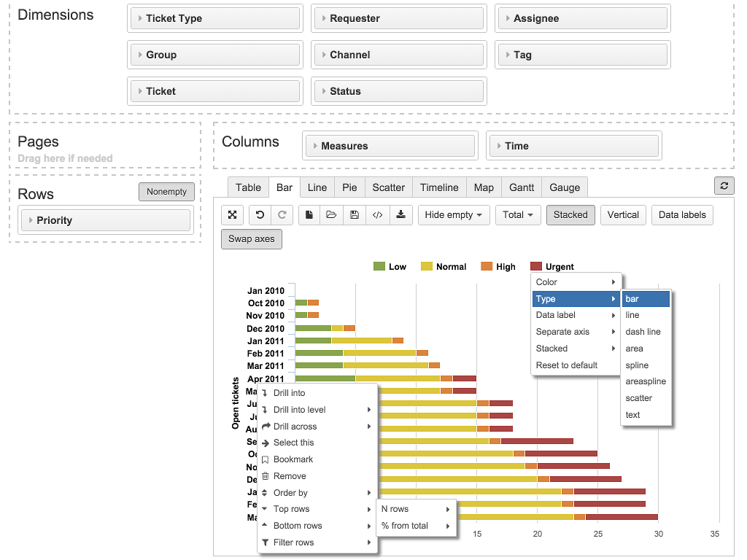Save the report with the floppy disk icon
This screenshot has width=747, height=560.
point(355,215)
